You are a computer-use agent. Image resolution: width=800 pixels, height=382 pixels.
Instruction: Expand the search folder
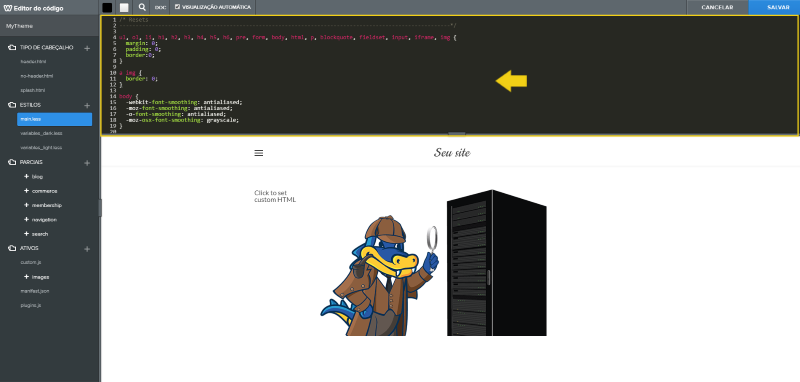pyautogui.click(x=27, y=234)
